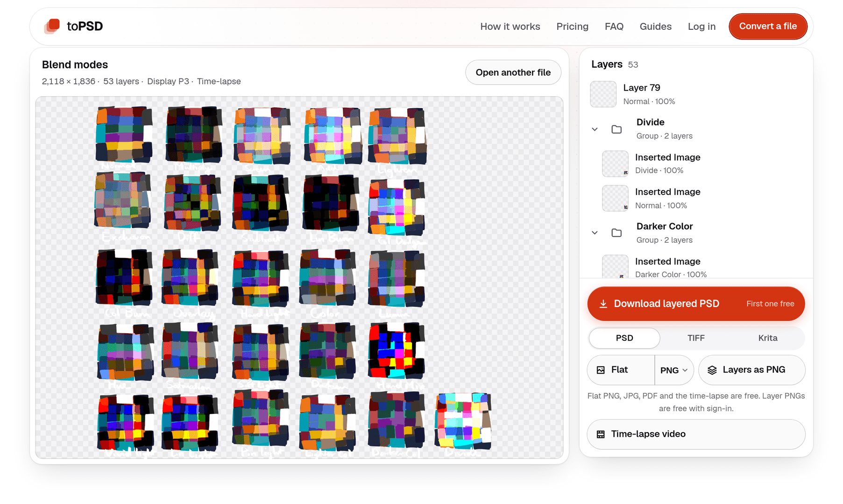This screenshot has height=504, width=843.
Task: Click the Divide blend swatch in the canvas preview
Action: pyautogui.click(x=463, y=420)
